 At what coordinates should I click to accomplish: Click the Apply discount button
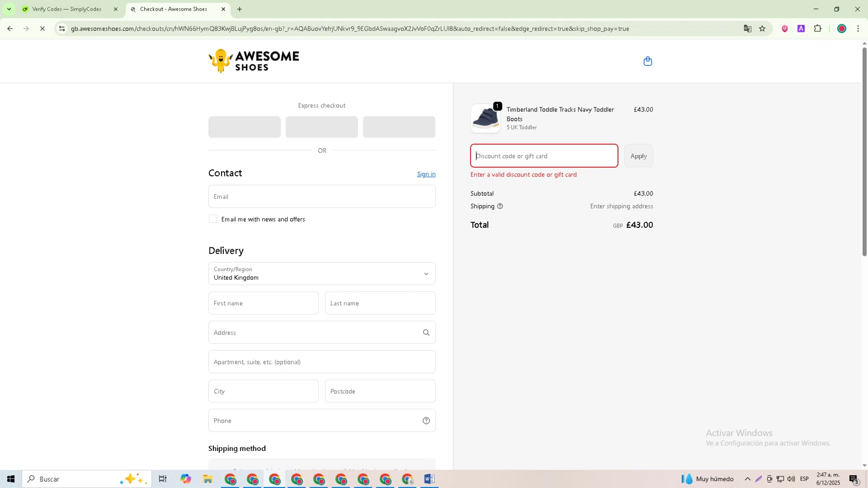tap(639, 156)
